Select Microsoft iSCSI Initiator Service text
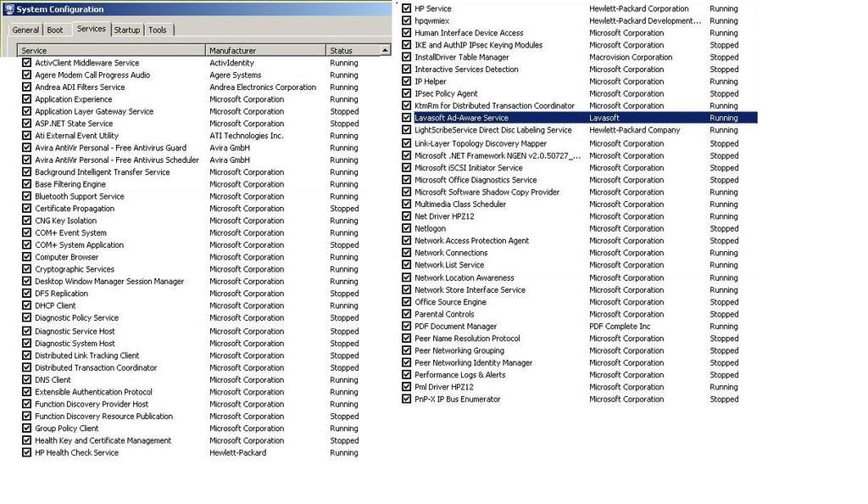868x504 pixels. pyautogui.click(x=468, y=168)
